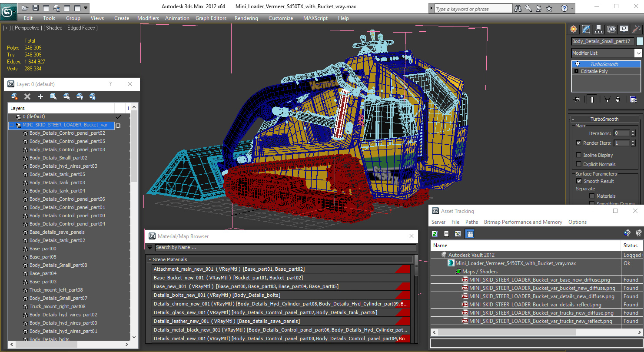Image resolution: width=644 pixels, height=352 pixels.
Task: Select the Base_Bucket_new_001 material row
Action: pyautogui.click(x=281, y=278)
